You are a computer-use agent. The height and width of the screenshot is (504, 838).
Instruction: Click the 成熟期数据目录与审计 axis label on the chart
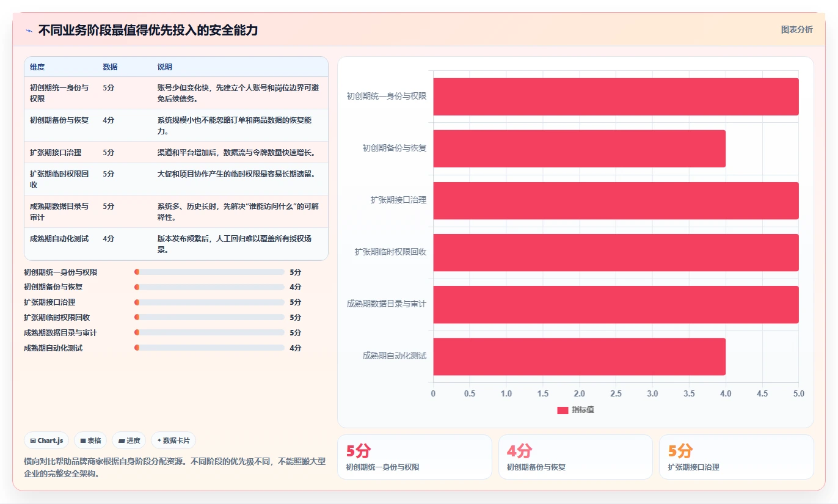[387, 304]
